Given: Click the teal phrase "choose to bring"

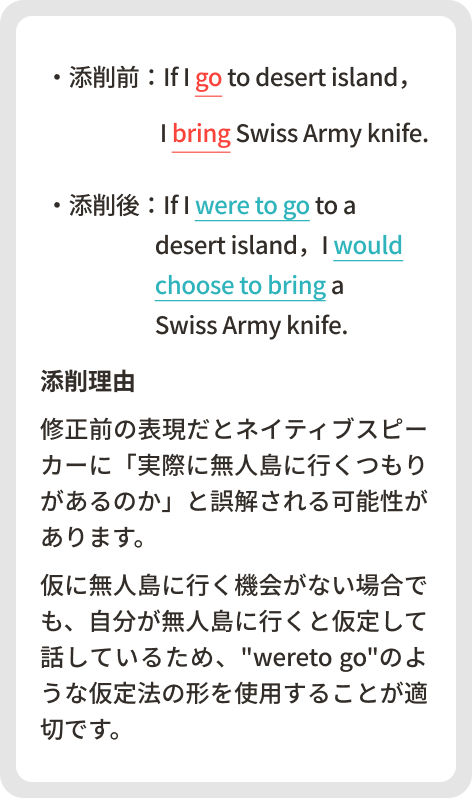Looking at the screenshot, I should click(x=240, y=286).
